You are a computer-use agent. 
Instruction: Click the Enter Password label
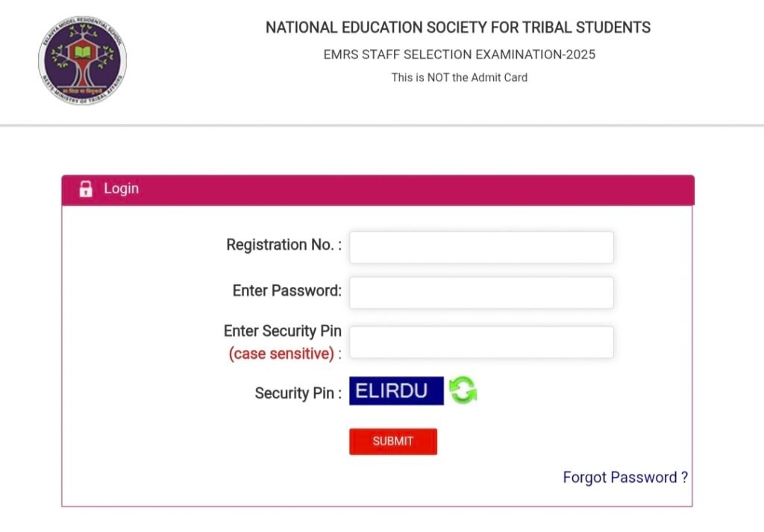pos(286,291)
